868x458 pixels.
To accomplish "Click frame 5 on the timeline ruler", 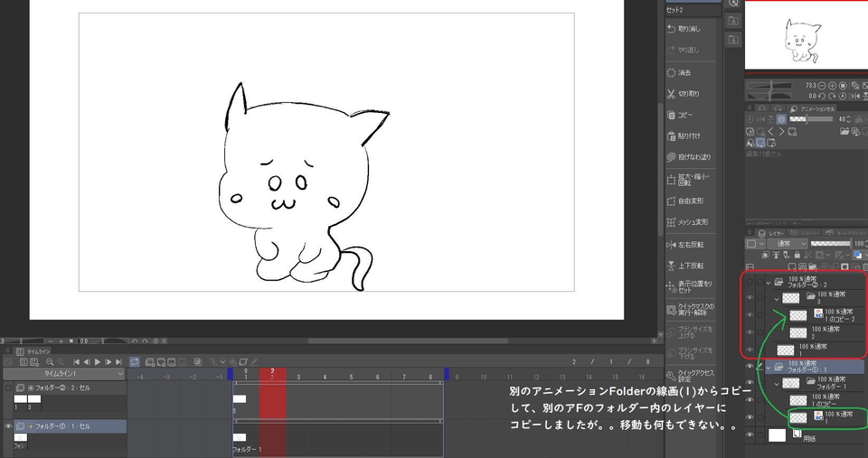I will coord(351,377).
